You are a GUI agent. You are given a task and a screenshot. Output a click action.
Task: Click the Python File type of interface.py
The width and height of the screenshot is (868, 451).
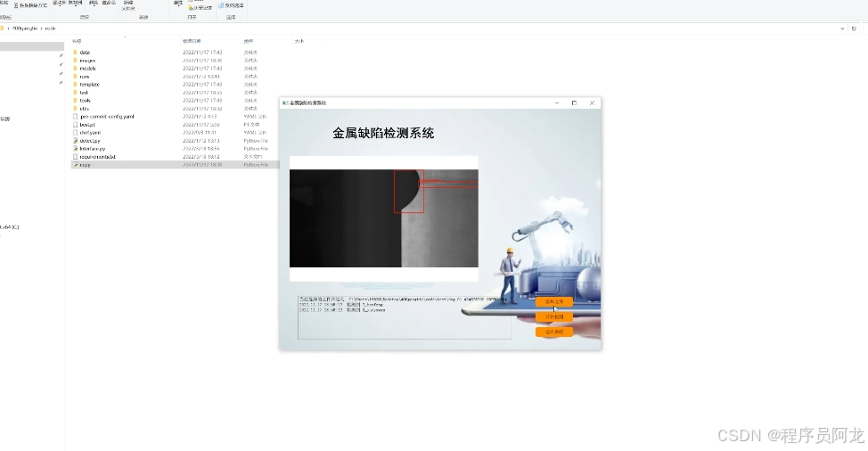coord(256,148)
